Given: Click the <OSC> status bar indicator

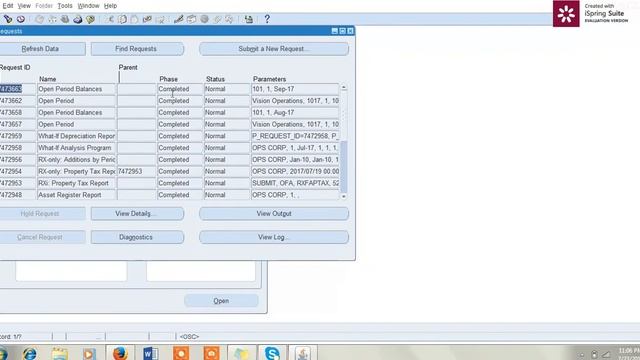Looking at the screenshot, I should tap(189, 337).
